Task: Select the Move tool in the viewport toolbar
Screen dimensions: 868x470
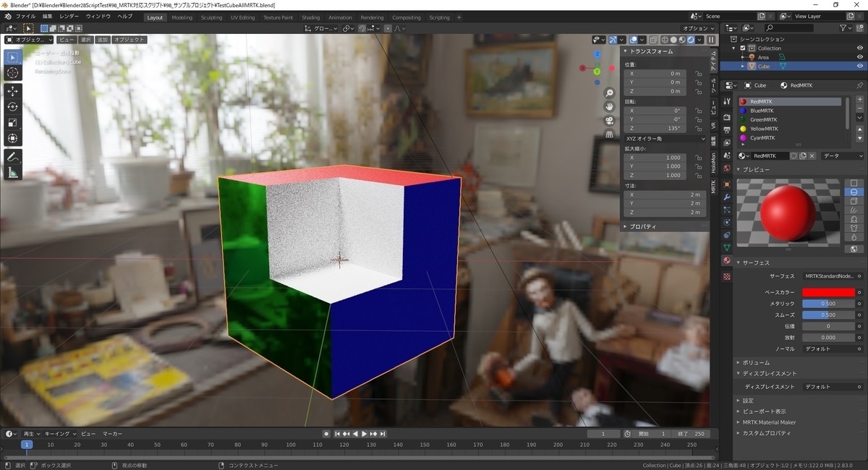Action: [x=13, y=91]
